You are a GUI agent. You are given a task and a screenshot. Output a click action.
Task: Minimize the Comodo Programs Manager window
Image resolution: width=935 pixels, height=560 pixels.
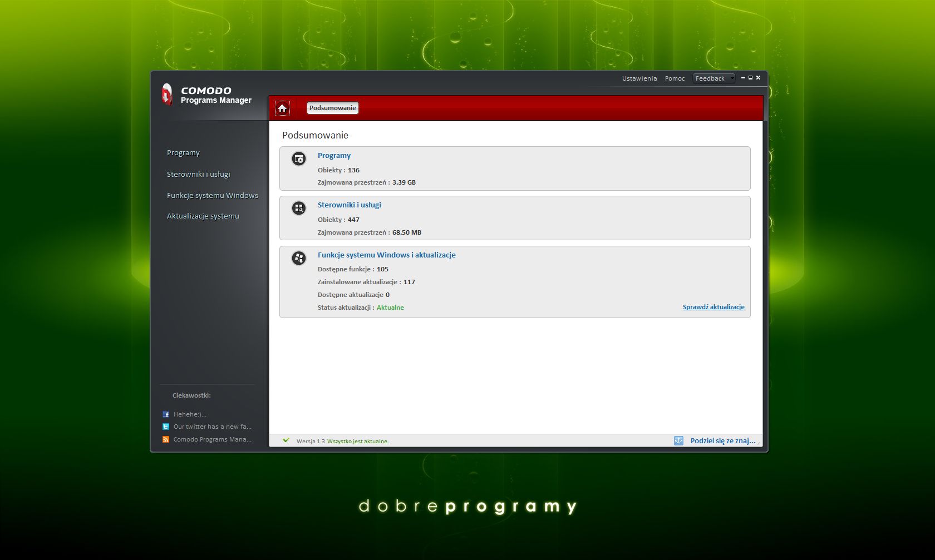(743, 78)
